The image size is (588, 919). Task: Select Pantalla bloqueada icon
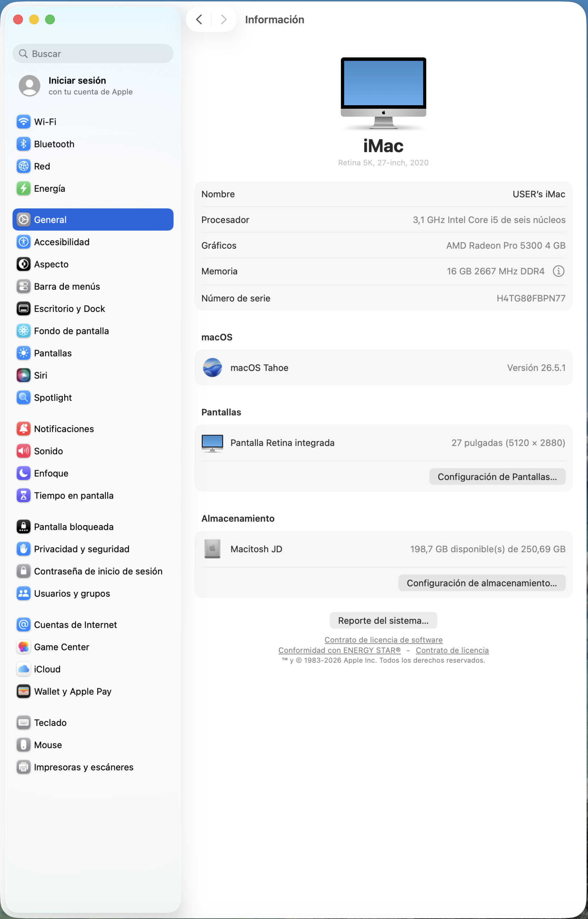(x=23, y=527)
